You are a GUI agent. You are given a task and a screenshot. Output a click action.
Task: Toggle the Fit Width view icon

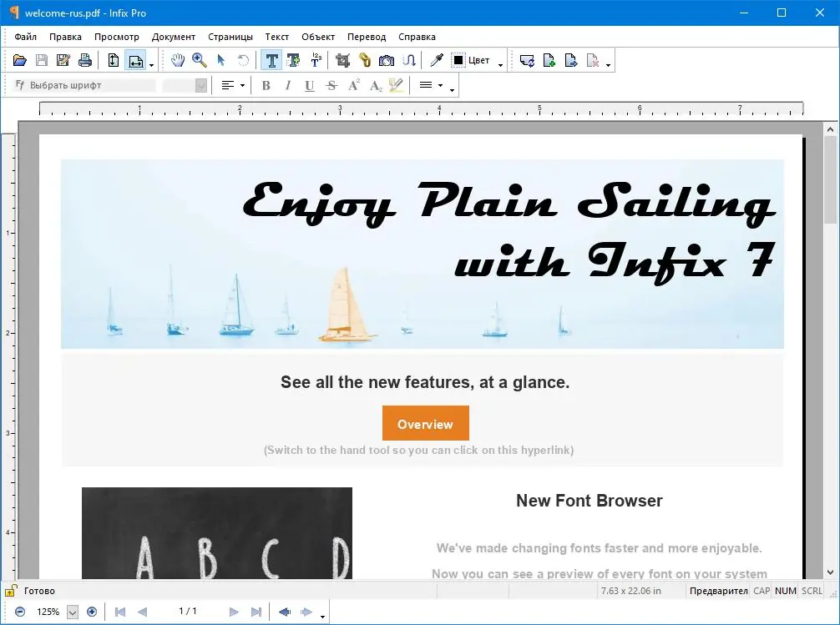[x=135, y=61]
